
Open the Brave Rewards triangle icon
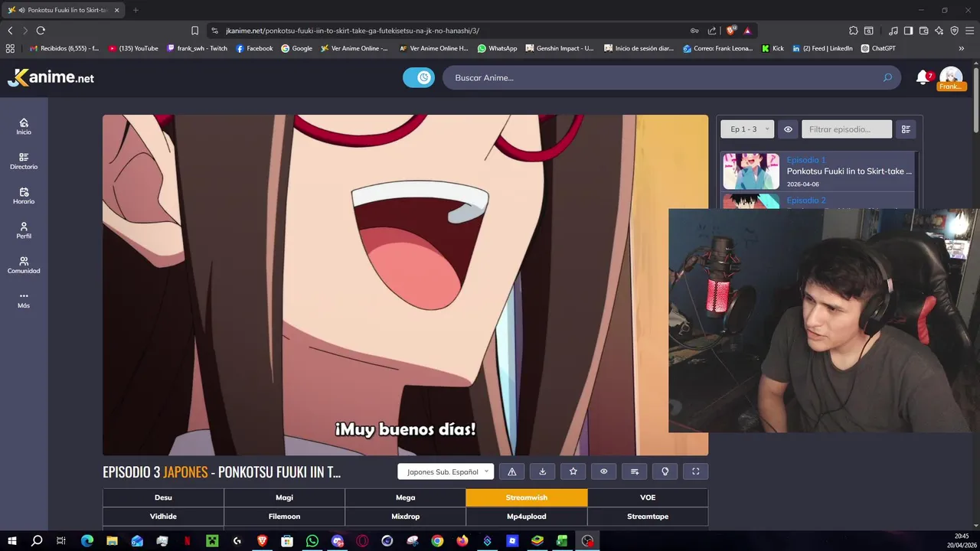tap(747, 31)
